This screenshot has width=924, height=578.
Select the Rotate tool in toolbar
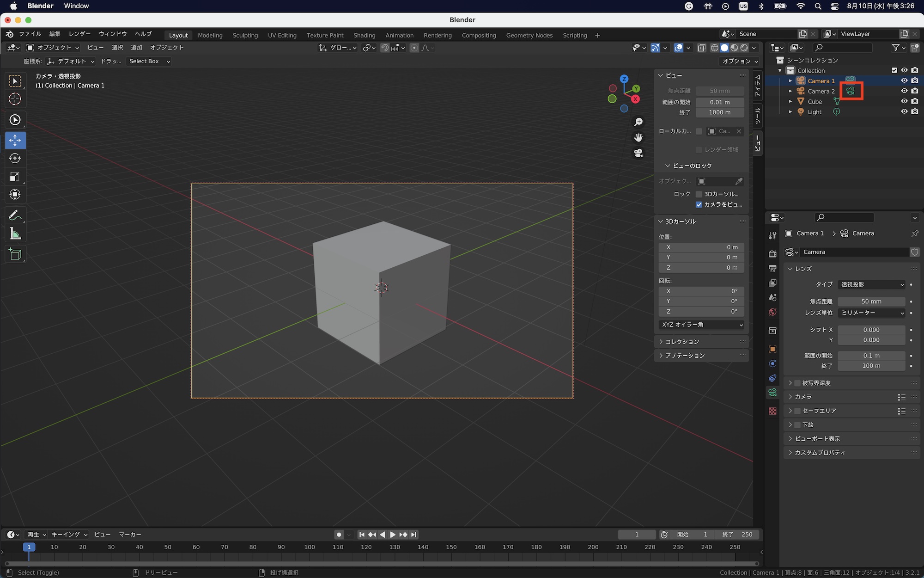point(15,158)
